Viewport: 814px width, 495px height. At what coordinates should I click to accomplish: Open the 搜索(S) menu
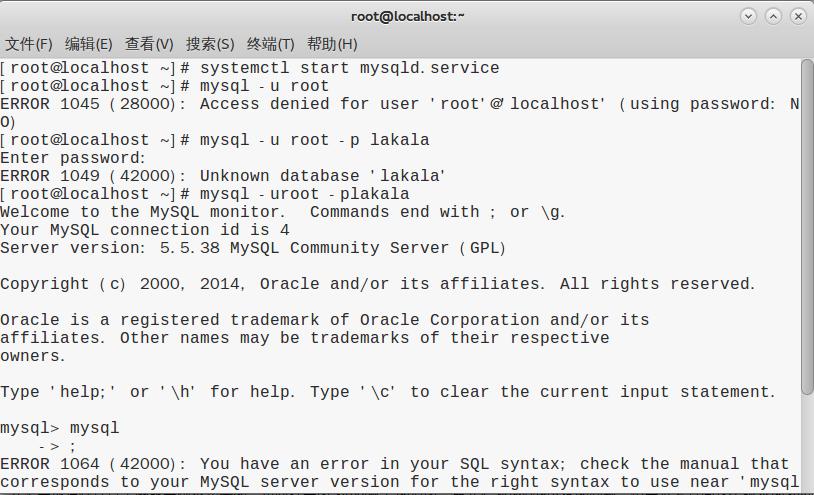(210, 44)
